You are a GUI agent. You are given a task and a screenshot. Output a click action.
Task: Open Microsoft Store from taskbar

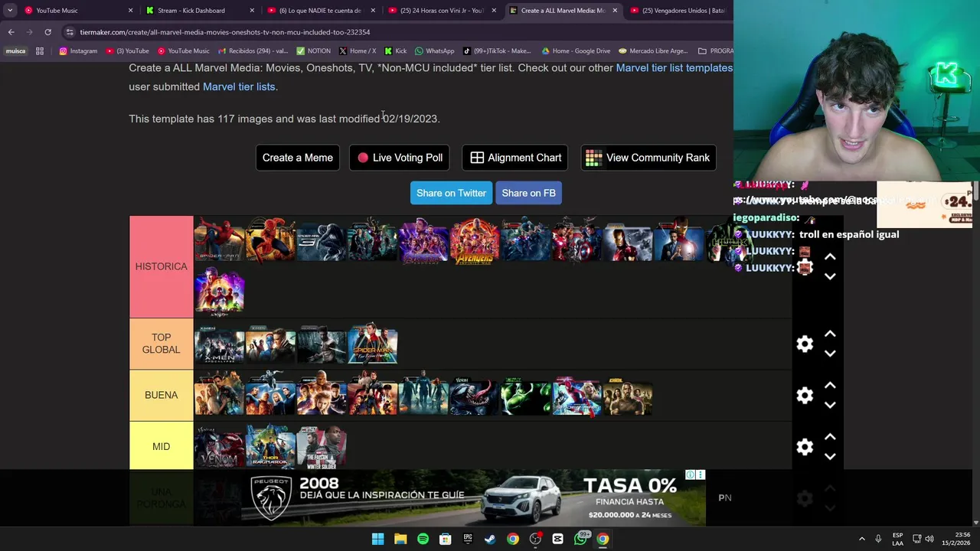point(445,539)
